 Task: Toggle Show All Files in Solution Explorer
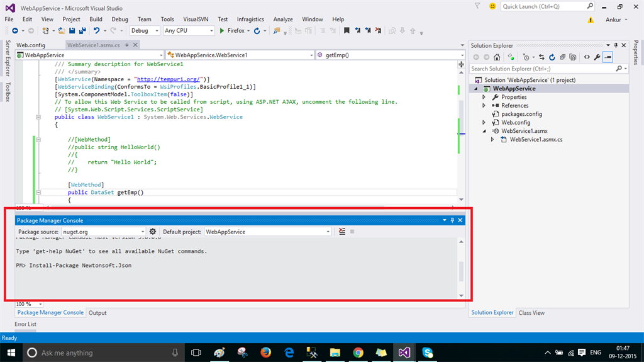click(574, 57)
